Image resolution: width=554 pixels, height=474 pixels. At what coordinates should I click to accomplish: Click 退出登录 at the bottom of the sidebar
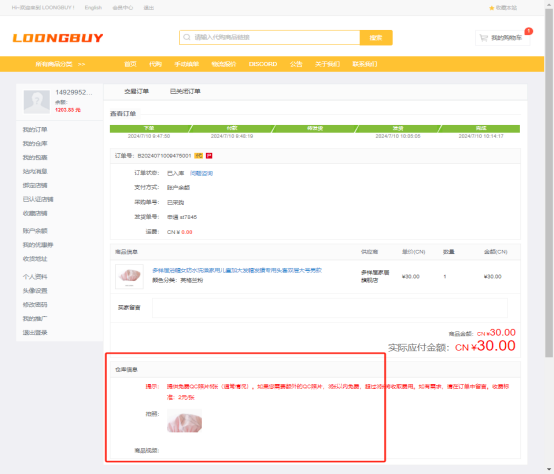[x=35, y=333]
